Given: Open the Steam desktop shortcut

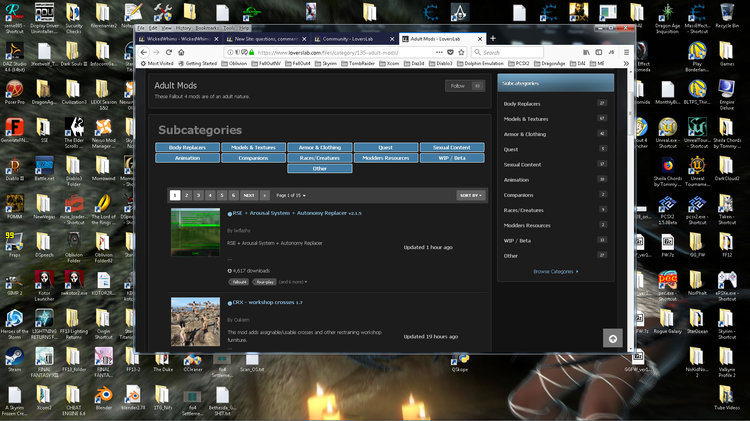Looking at the screenshot, I should (14, 360).
